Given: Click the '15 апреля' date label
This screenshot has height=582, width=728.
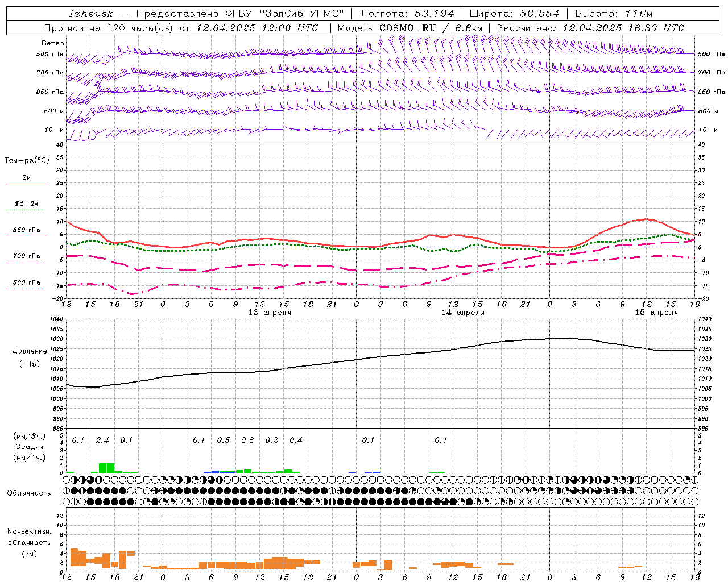Looking at the screenshot, I should click(656, 313).
